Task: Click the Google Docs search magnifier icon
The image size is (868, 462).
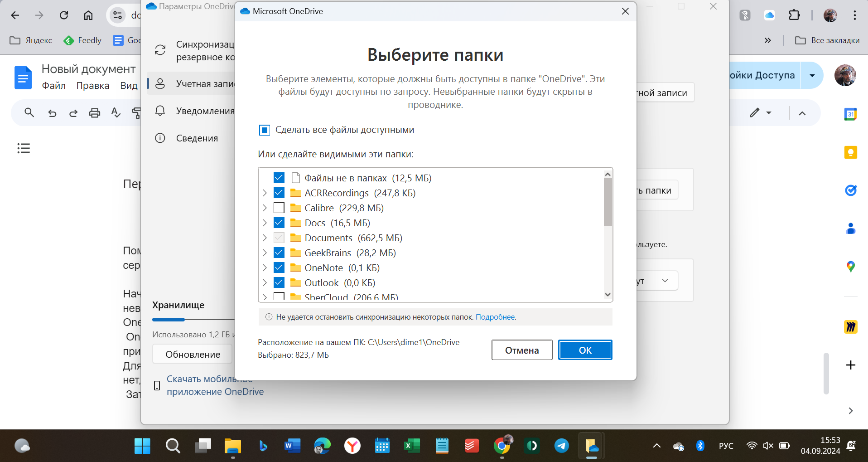Action: [x=29, y=113]
